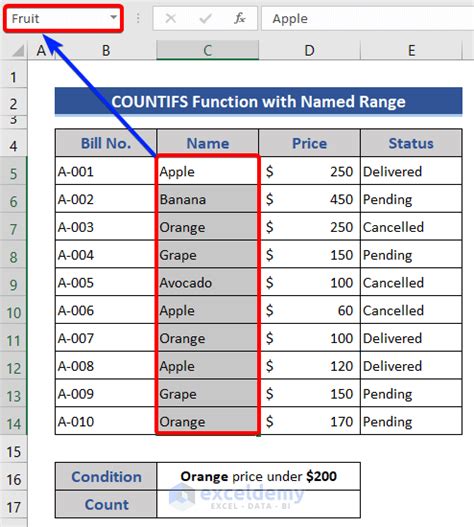The image size is (474, 527).
Task: Click the Cancel (X) icon in formula bar
Action: pyautogui.click(x=171, y=18)
